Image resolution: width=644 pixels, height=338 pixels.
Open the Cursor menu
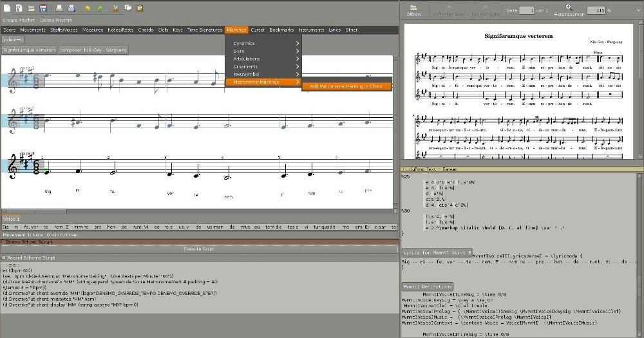click(258, 30)
